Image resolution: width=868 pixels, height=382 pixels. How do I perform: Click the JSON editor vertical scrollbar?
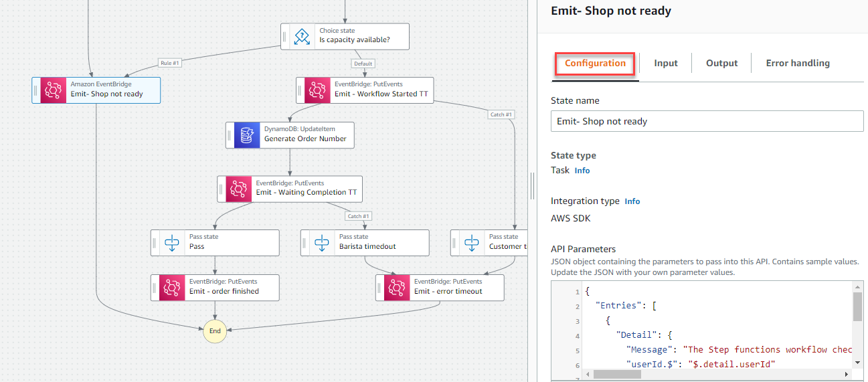coord(858,308)
